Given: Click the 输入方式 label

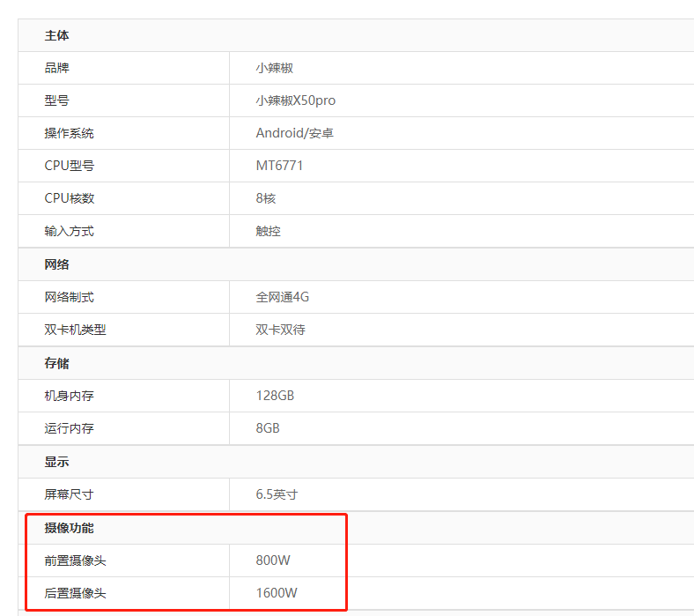Looking at the screenshot, I should [69, 231].
